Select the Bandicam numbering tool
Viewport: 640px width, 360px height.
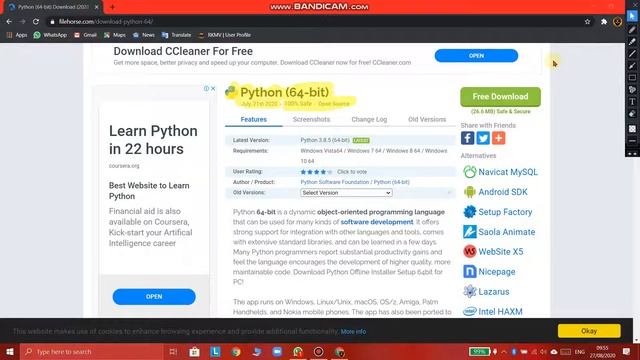(x=632, y=89)
